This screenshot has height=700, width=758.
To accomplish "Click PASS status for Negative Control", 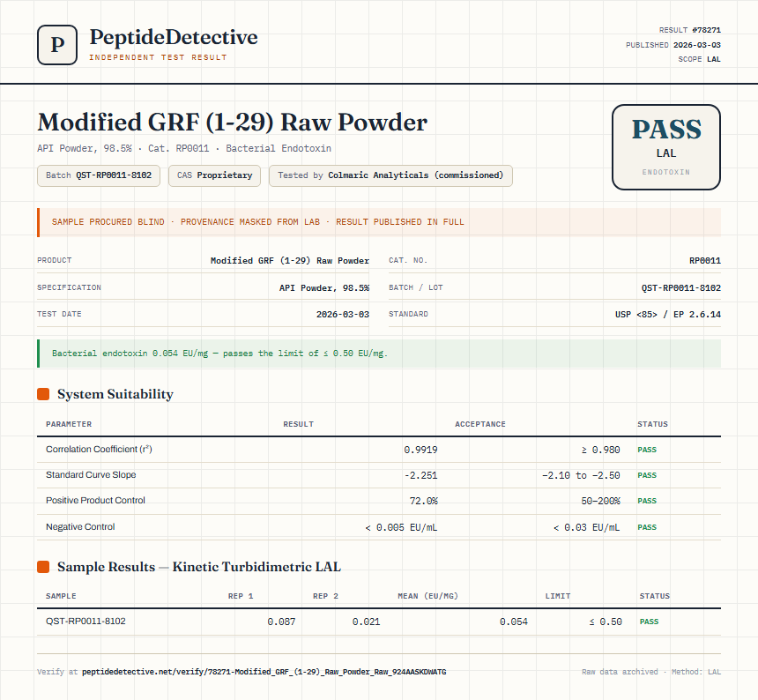I will (x=647, y=527).
